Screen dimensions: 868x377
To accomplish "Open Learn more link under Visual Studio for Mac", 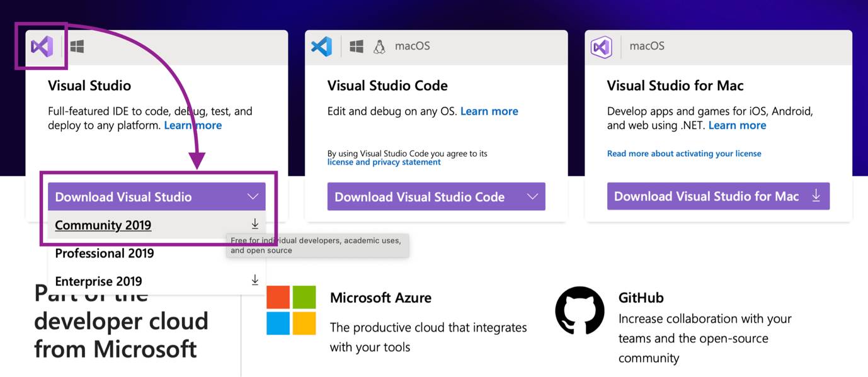I will (737, 125).
